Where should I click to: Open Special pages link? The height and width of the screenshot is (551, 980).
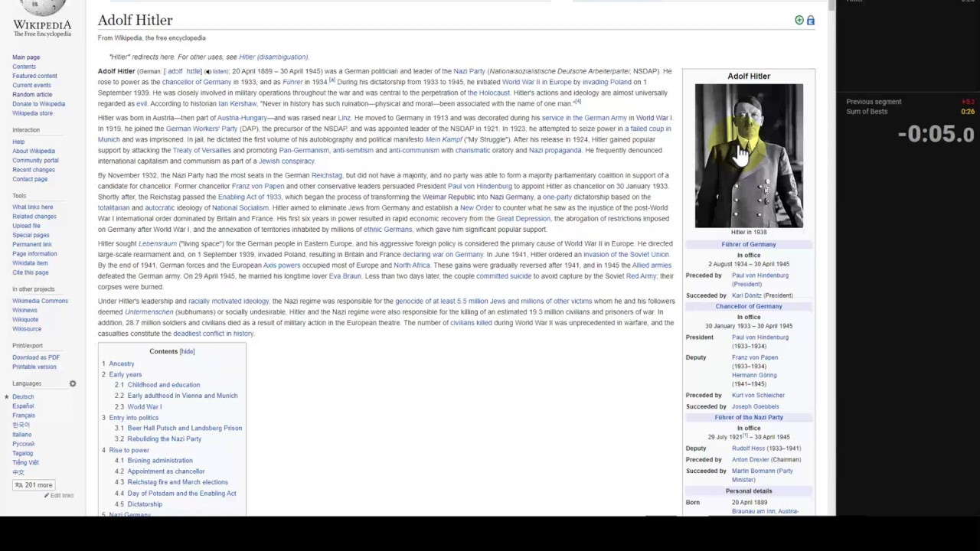coord(31,235)
